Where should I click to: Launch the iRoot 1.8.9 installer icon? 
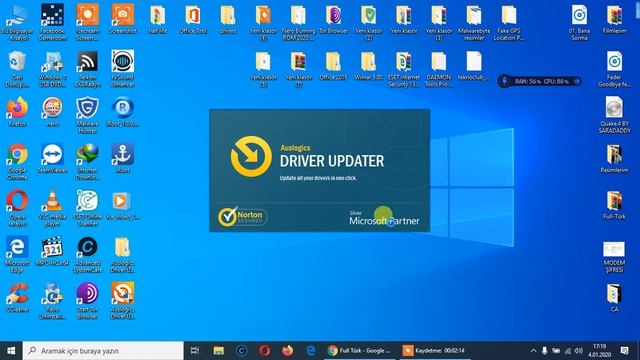point(122,111)
